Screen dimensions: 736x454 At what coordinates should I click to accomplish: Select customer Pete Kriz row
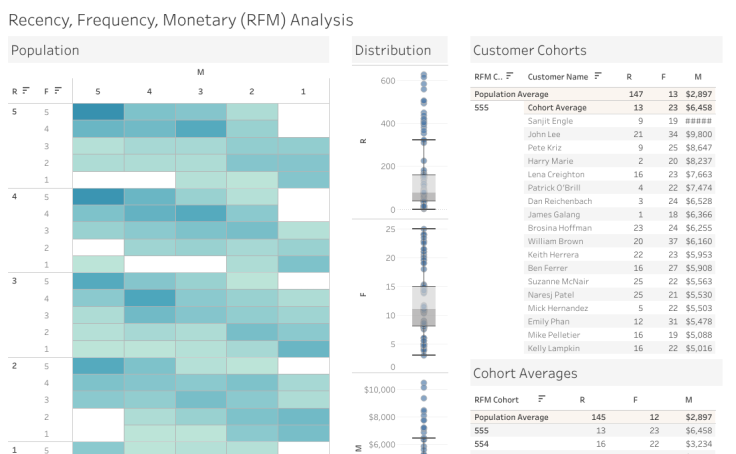544,147
